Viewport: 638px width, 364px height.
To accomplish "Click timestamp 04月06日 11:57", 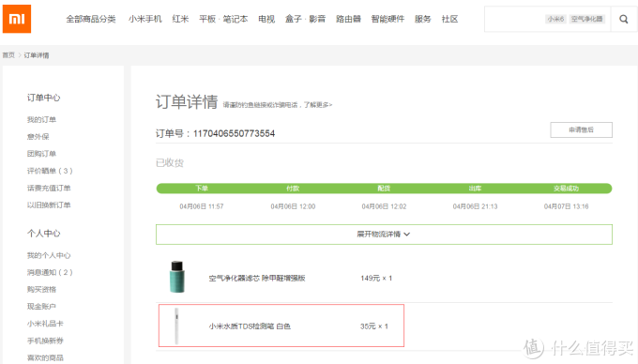I will pos(202,206).
